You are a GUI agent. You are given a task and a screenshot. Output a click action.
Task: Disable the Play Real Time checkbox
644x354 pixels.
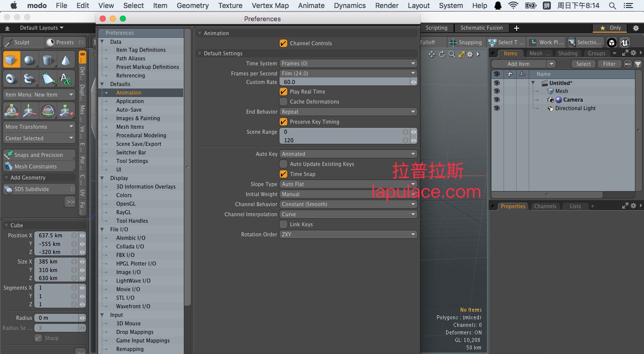283,92
